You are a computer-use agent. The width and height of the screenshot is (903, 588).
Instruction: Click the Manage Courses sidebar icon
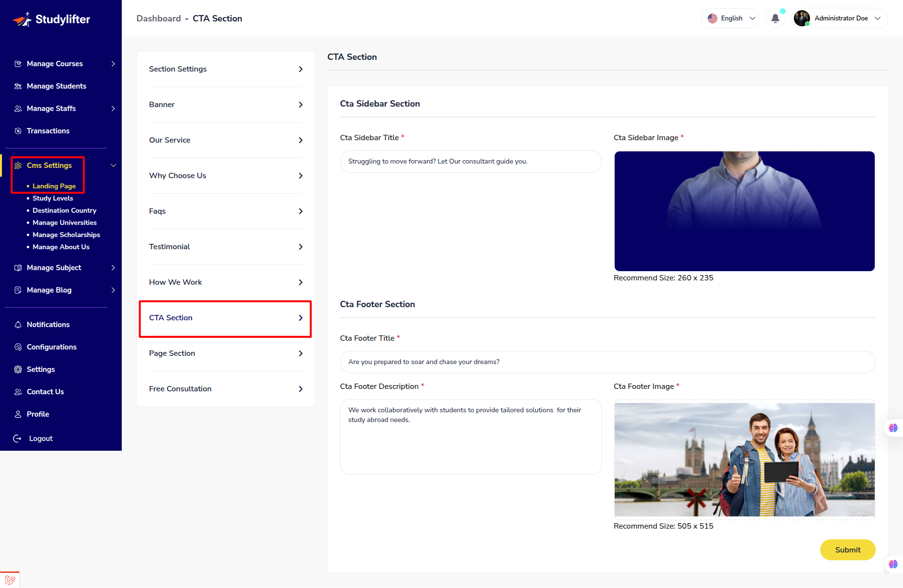coord(18,64)
